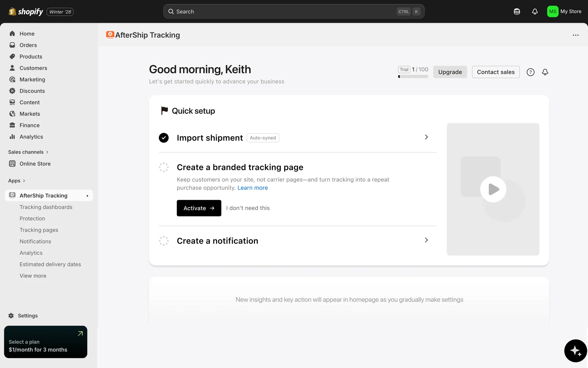Click the AfterShip Tracking app logo icon
Viewport: 588px width, 368px height.
110,35
